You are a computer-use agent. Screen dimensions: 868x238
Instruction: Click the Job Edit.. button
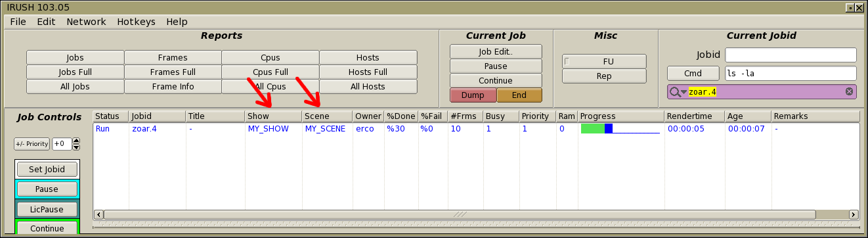(496, 52)
